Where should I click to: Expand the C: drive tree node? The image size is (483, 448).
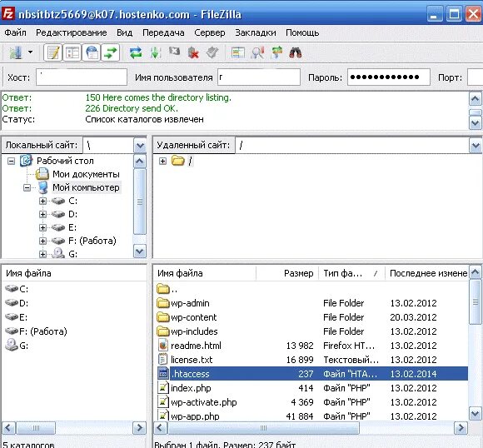pos(42,201)
